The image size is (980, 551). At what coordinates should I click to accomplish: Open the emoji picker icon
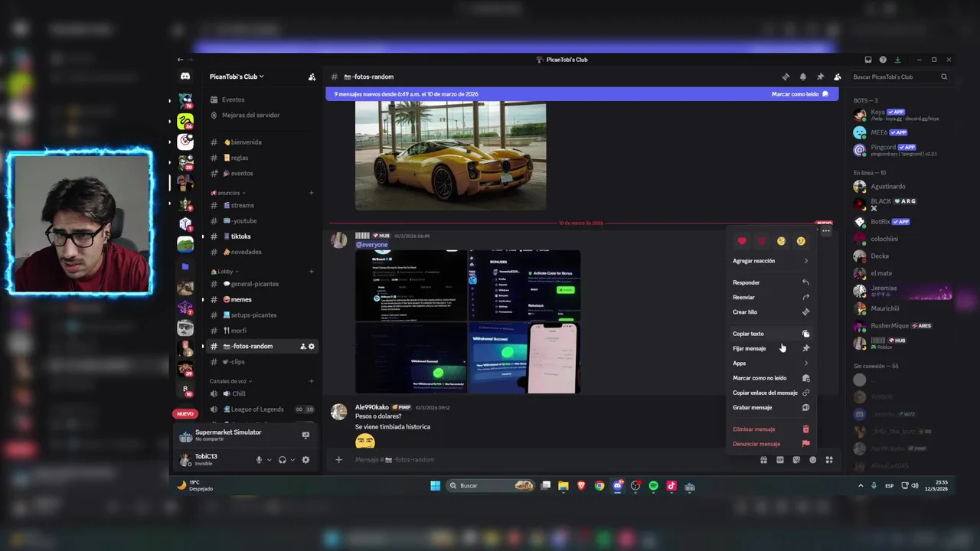click(812, 460)
